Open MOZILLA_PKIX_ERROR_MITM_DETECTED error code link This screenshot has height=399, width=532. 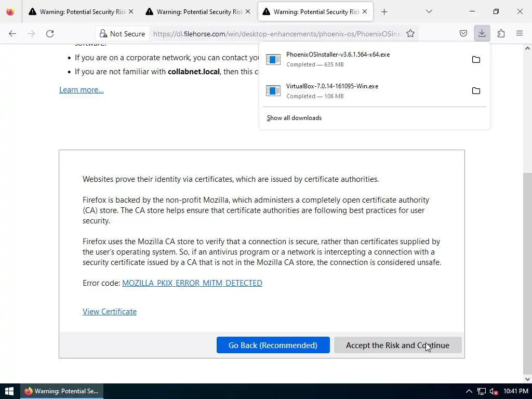[x=192, y=283]
